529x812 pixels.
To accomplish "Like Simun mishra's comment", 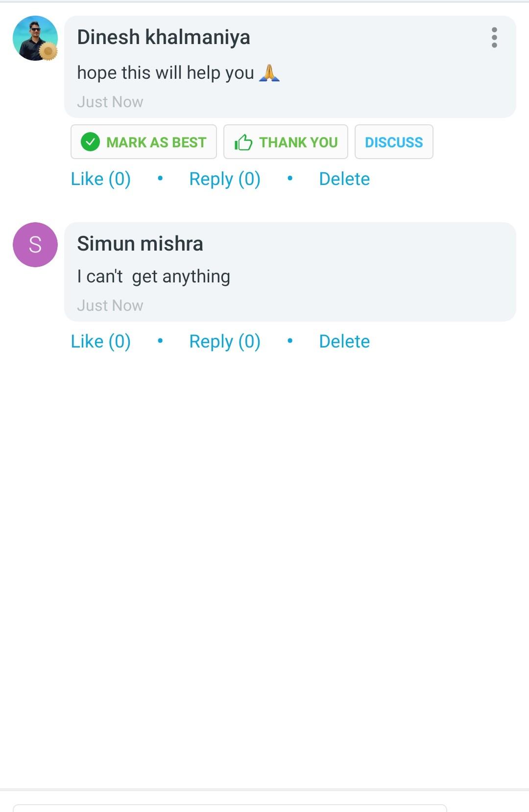I will point(100,341).
